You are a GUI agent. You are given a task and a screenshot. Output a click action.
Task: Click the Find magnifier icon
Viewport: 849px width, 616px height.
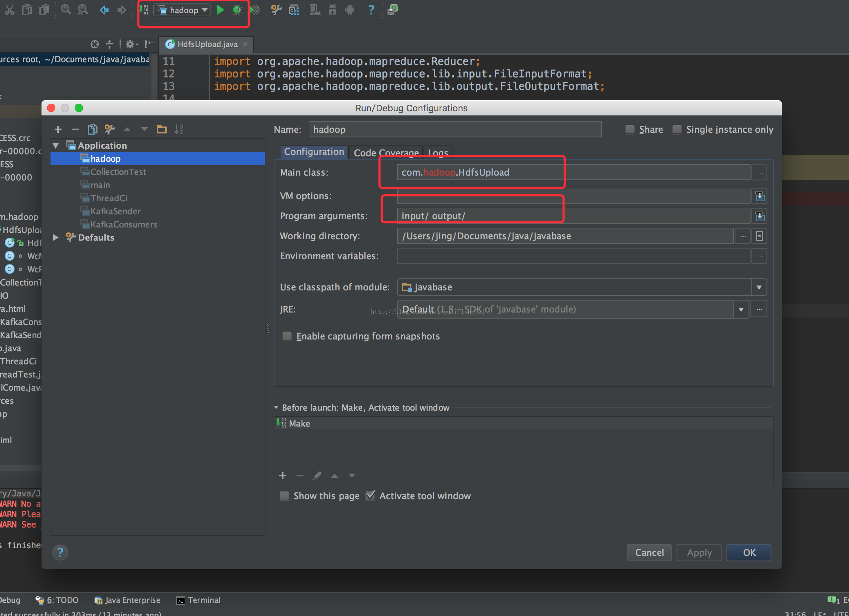coord(66,10)
